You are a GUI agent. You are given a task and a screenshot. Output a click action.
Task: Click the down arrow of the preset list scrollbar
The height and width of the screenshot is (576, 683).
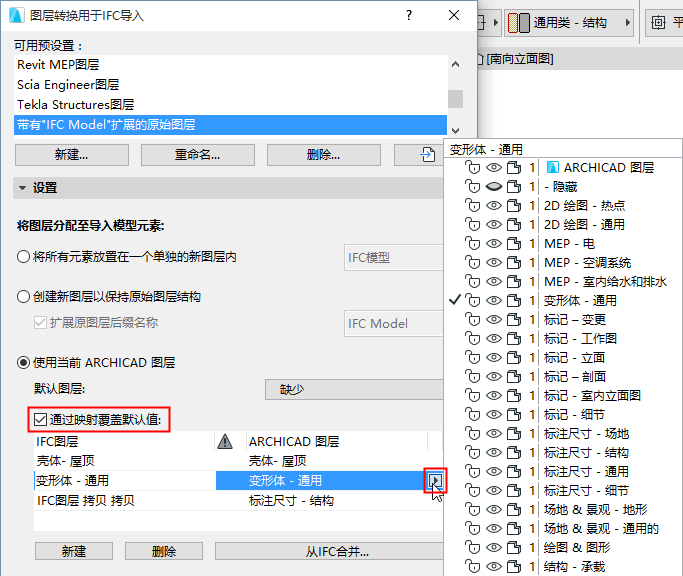(x=456, y=130)
